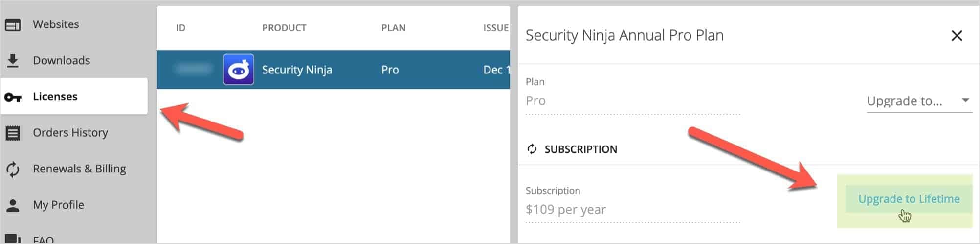The width and height of the screenshot is (980, 244).
Task: Click the Subscription sync icon
Action: point(532,149)
